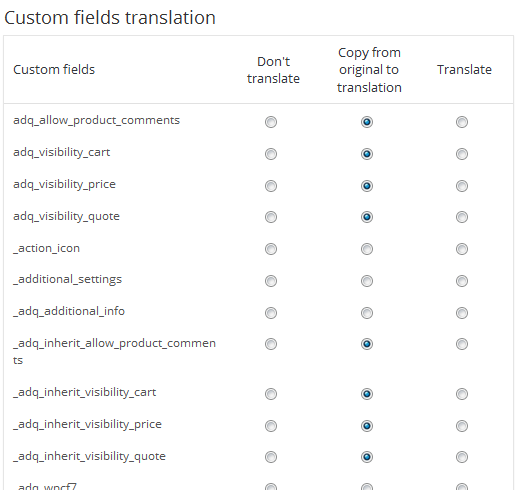Click the Copy from original radio for adq_visibility_quote
Image resolution: width=516 pixels, height=490 pixels.
pyautogui.click(x=367, y=217)
